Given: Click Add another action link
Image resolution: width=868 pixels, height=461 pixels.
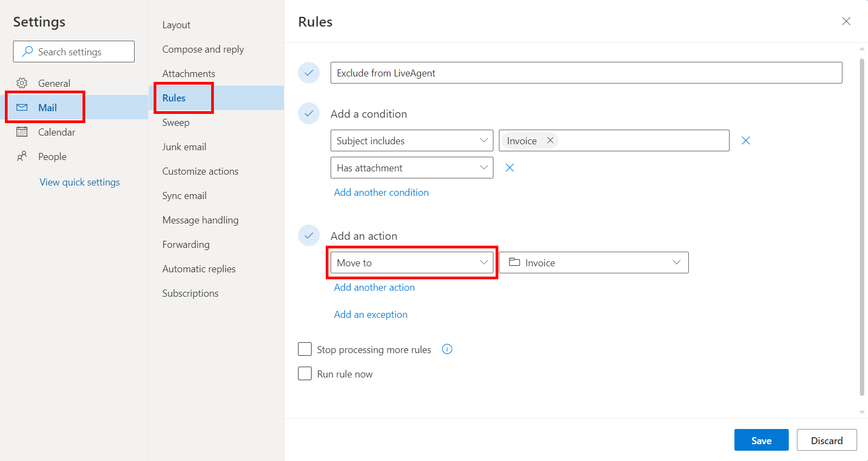Looking at the screenshot, I should pos(374,287).
